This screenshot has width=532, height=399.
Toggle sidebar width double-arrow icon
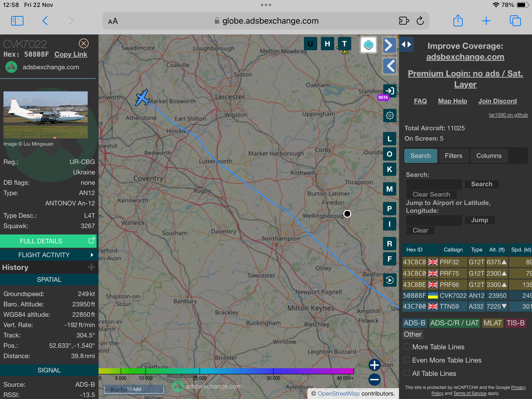coord(406,44)
